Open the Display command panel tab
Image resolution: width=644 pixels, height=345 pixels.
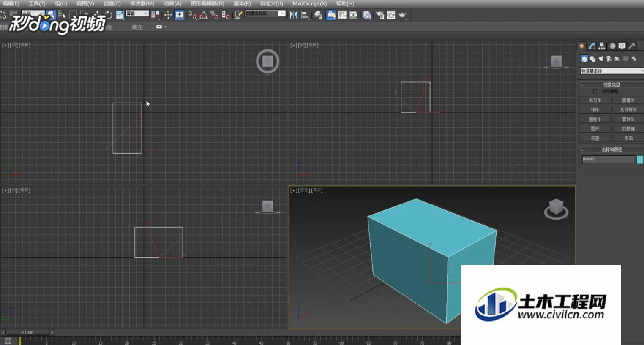tap(622, 46)
